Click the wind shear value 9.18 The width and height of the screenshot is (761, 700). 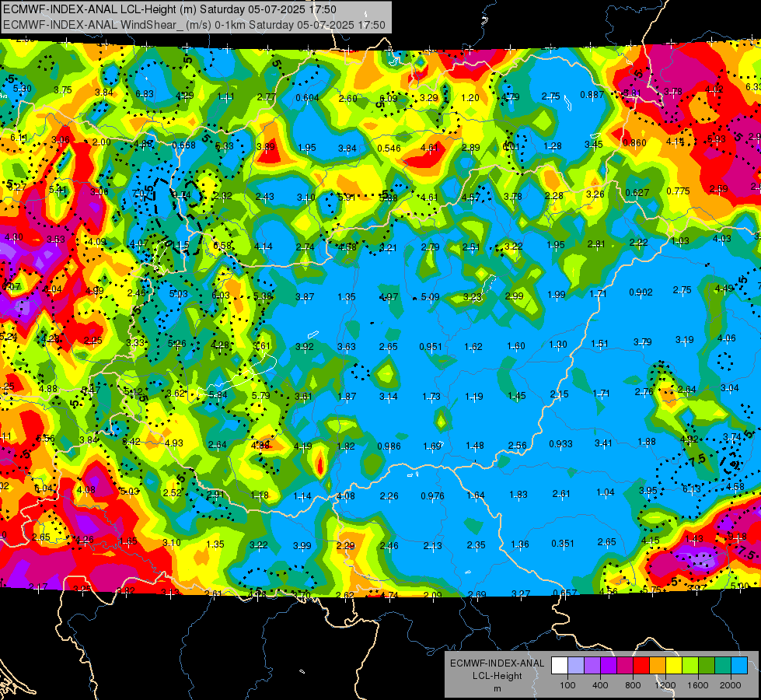(x=737, y=537)
